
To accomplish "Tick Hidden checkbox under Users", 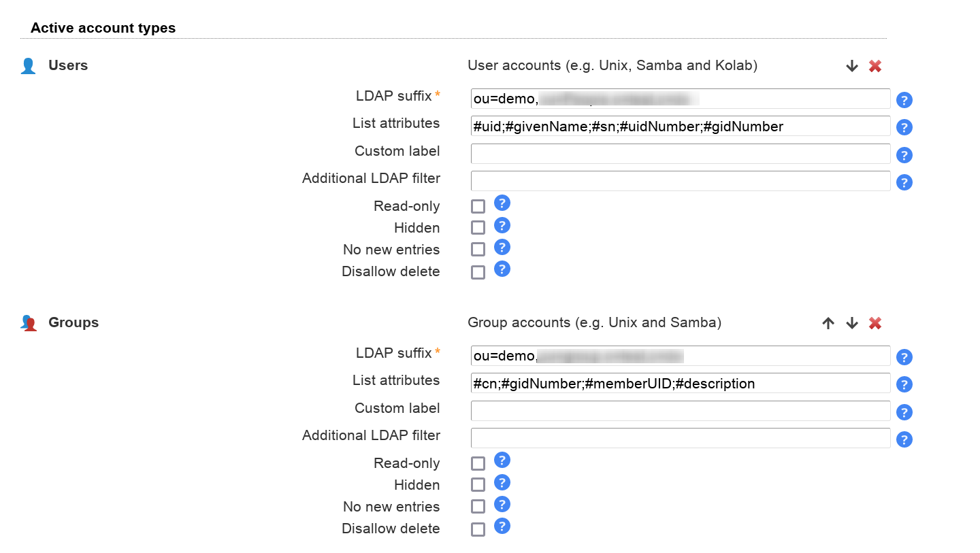I will 478,228.
